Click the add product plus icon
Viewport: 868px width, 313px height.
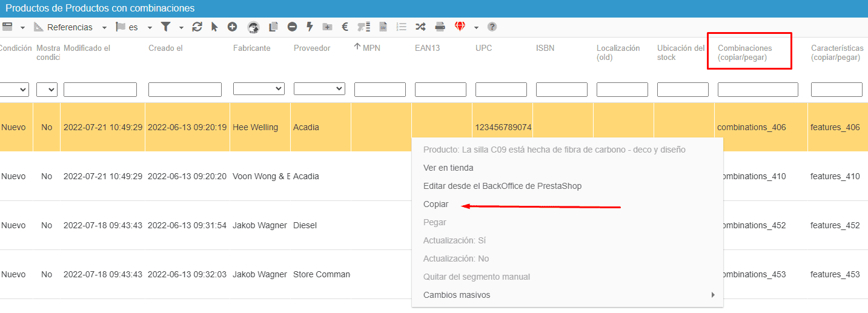click(232, 27)
